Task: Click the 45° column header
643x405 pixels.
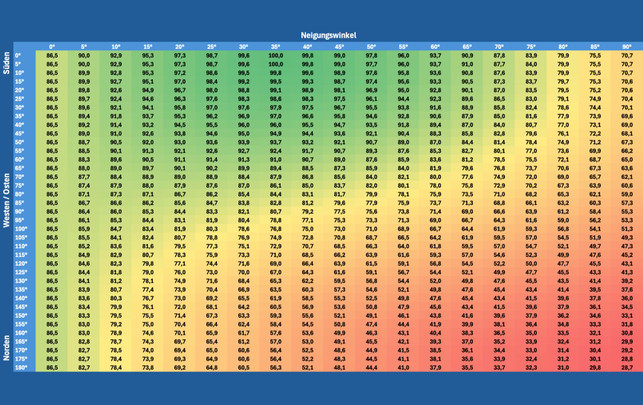Action: click(x=339, y=47)
